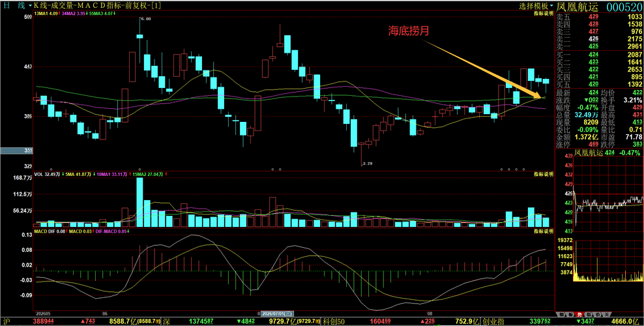Viewport: 644px width, 326px height.
Task: Click the 13MA1 4.09 moving average label
Action: click(47, 14)
